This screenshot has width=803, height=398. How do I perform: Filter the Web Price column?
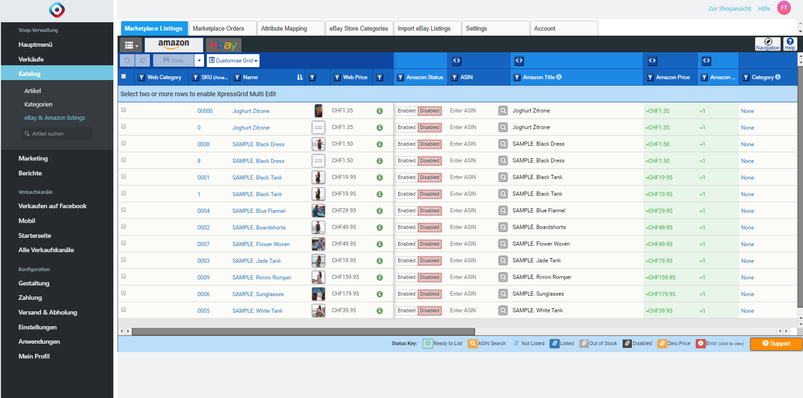(337, 77)
